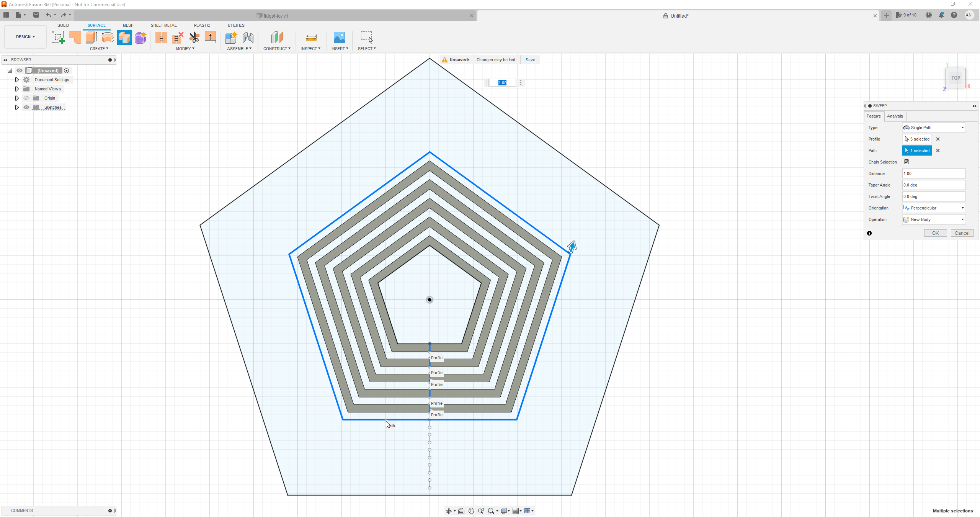Enable Chain Selection in the Sweep dialog

(x=906, y=162)
